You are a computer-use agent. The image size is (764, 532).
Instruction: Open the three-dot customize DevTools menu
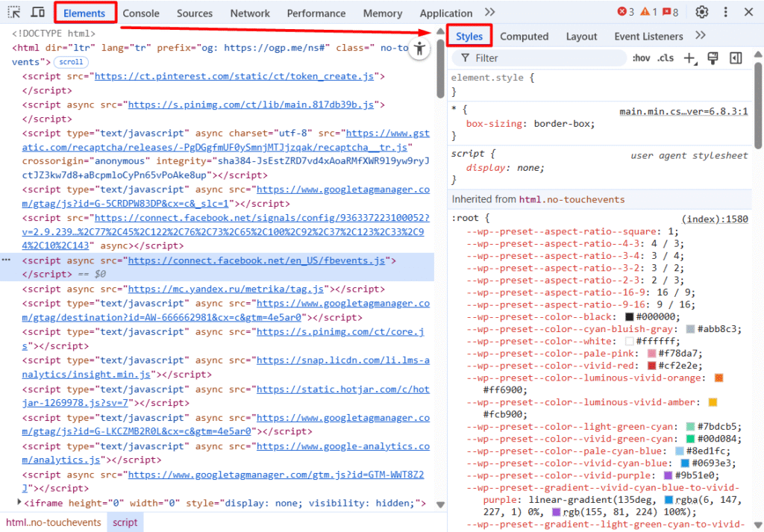(x=725, y=12)
